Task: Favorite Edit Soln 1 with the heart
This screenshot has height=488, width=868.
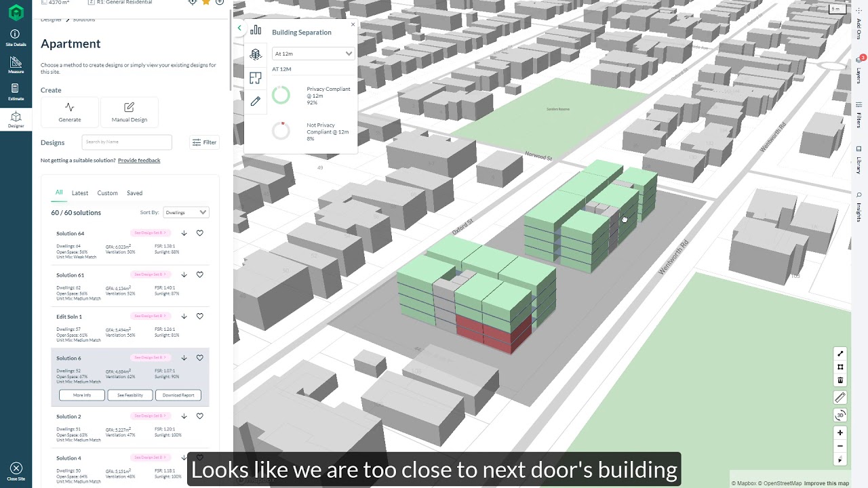Action: (200, 316)
